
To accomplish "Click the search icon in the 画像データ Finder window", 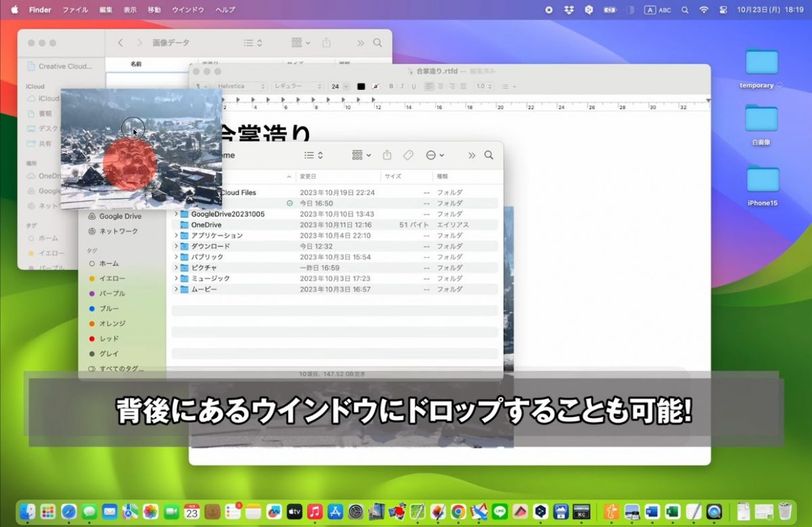I will point(378,43).
